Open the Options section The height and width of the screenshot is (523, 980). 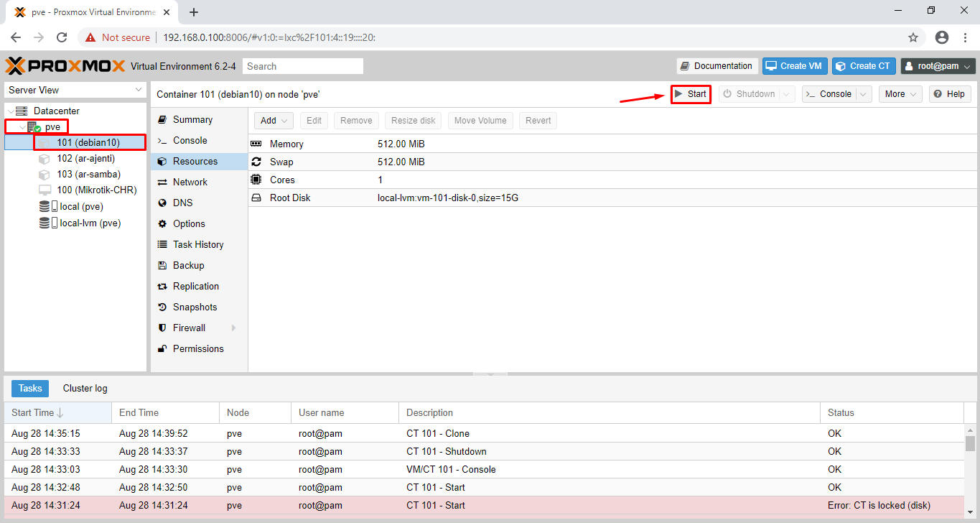pyautogui.click(x=189, y=224)
